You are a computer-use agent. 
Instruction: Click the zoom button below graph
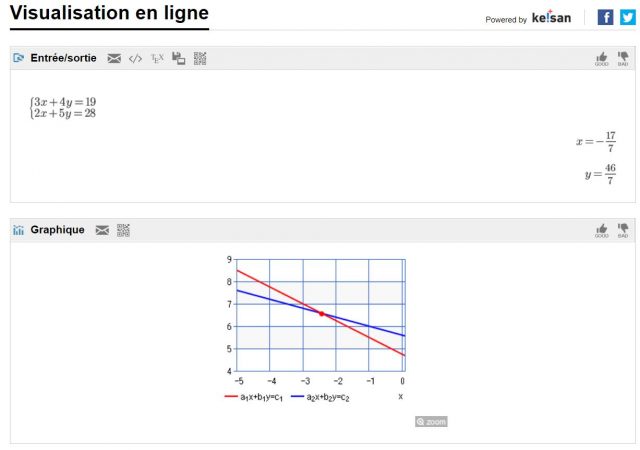coord(431,422)
